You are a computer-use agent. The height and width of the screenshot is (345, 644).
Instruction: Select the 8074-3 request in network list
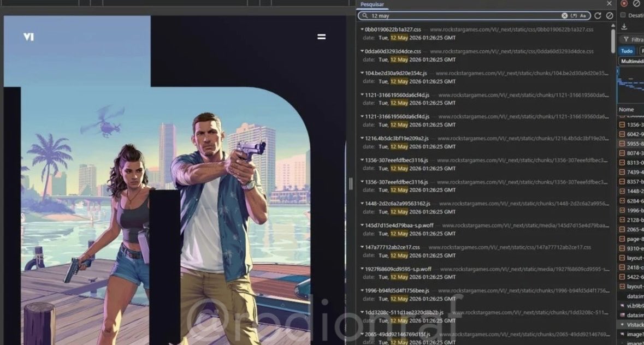(631, 153)
